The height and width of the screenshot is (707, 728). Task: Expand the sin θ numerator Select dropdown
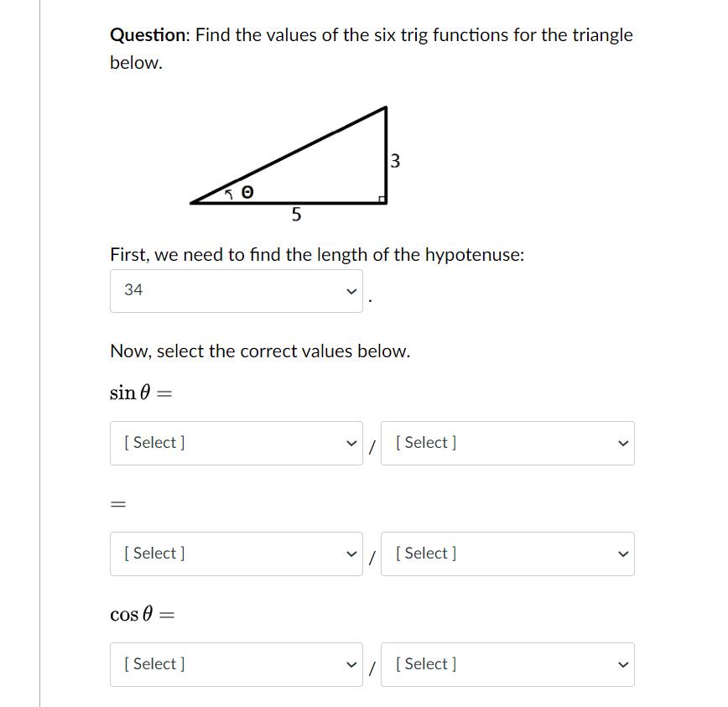click(236, 443)
